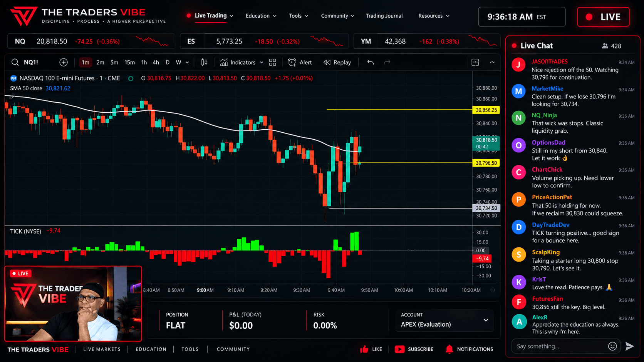The width and height of the screenshot is (644, 362).
Task: Open COMMUNITY in the footer
Action: pyautogui.click(x=233, y=349)
